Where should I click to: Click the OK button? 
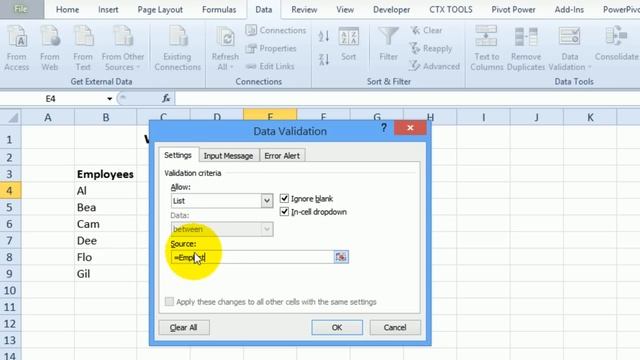coord(337,327)
